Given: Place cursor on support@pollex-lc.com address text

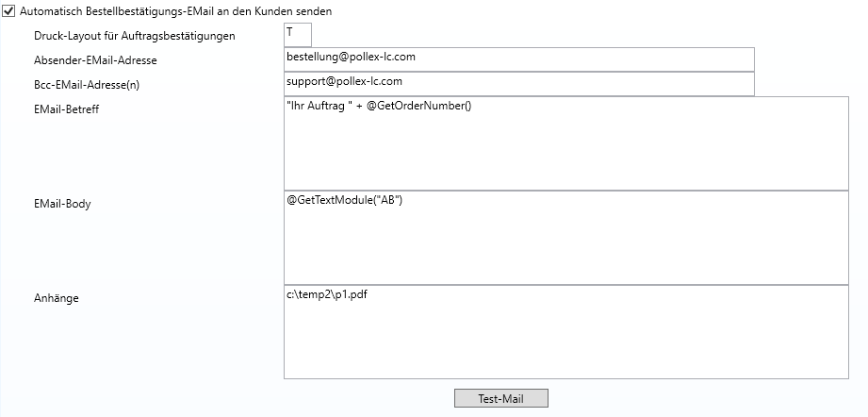Looking at the screenshot, I should [x=345, y=81].
